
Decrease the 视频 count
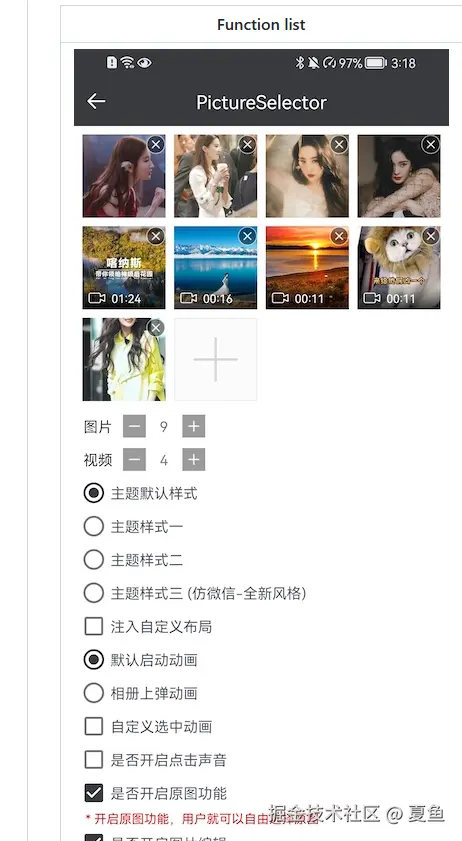(x=134, y=460)
